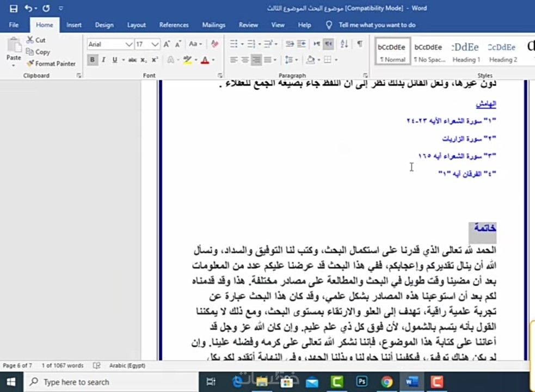Open Mail app from taskbar
The height and width of the screenshot is (392, 535).
[x=312, y=382]
